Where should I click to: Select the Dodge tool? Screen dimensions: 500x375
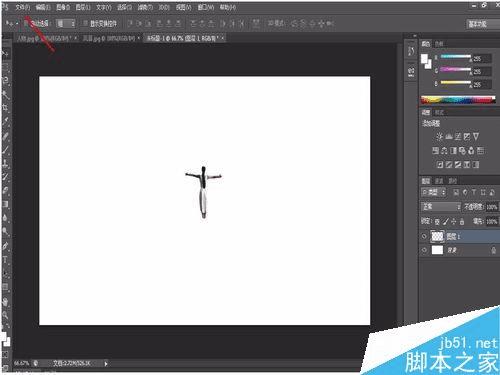(x=5, y=231)
